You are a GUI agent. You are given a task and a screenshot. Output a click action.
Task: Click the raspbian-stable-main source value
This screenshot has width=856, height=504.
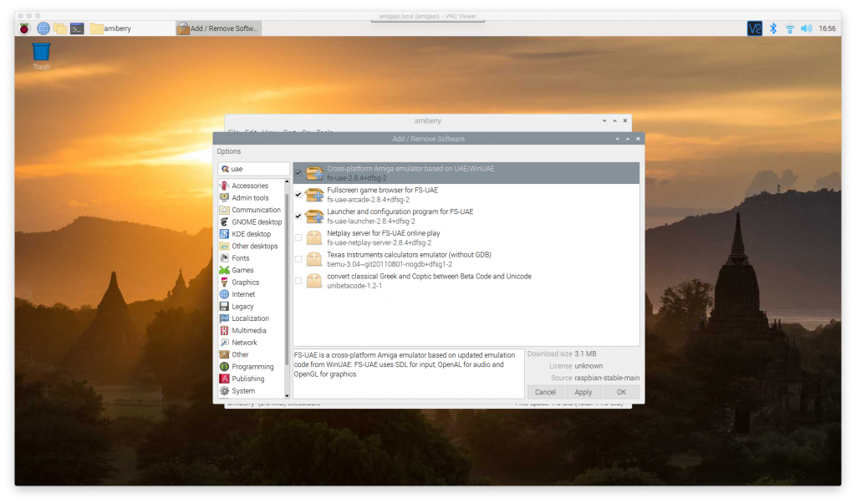(607, 378)
